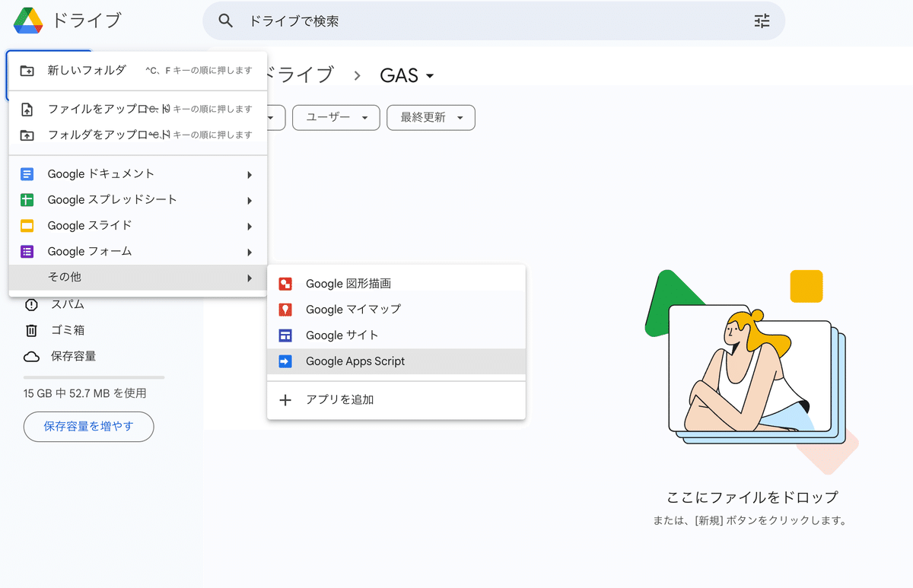The image size is (913, 588).
Task: Expand Google スライド submenu arrow
Action: pos(249,227)
